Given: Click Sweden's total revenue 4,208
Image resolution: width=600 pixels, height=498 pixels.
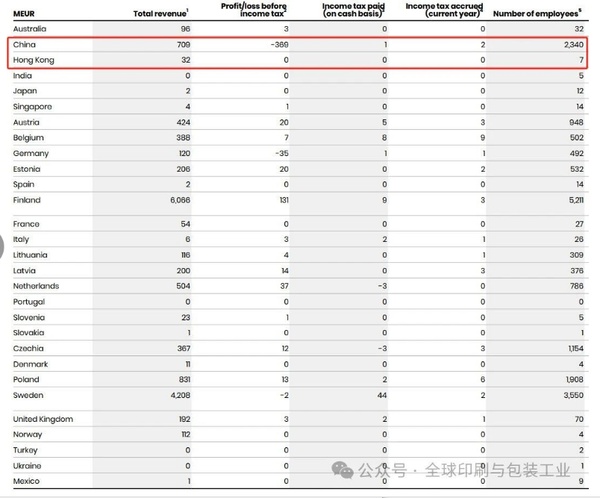Looking at the screenshot, I should [x=180, y=395].
